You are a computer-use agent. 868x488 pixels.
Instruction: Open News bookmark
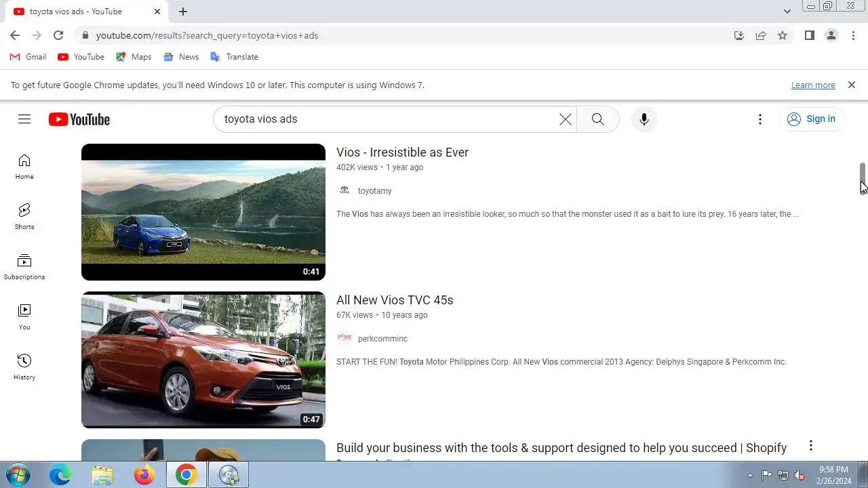[x=181, y=57]
